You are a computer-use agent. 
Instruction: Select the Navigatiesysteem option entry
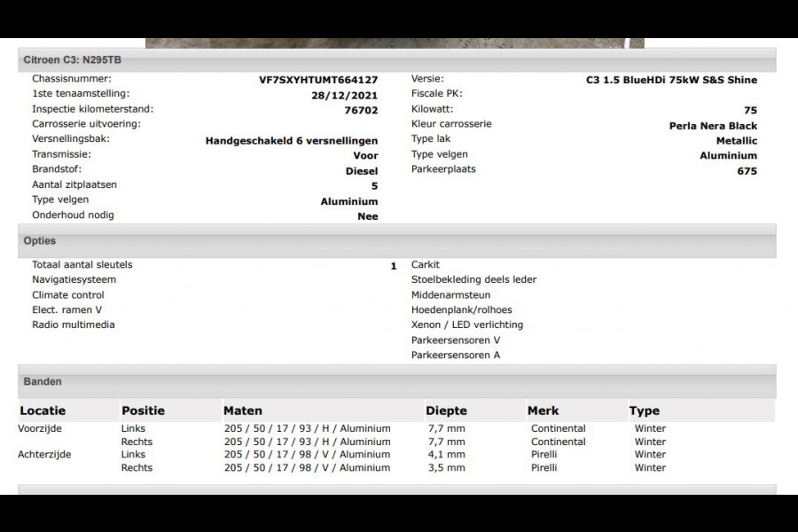click(x=74, y=279)
